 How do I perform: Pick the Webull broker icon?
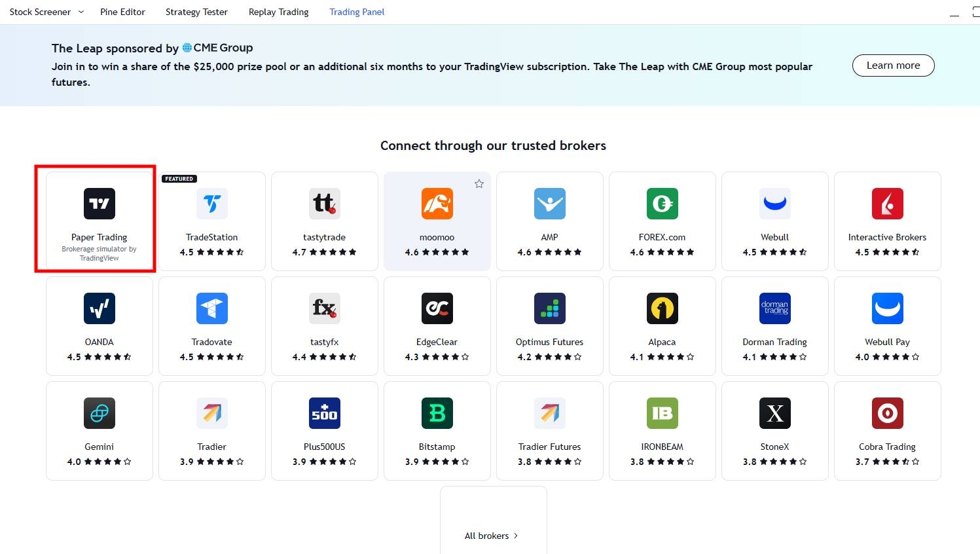click(775, 204)
